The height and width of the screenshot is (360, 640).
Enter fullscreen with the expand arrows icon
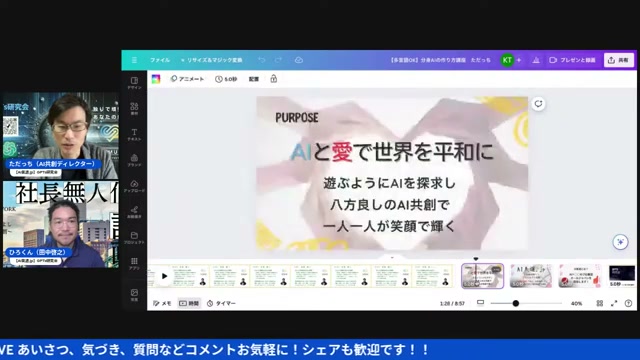point(614,303)
